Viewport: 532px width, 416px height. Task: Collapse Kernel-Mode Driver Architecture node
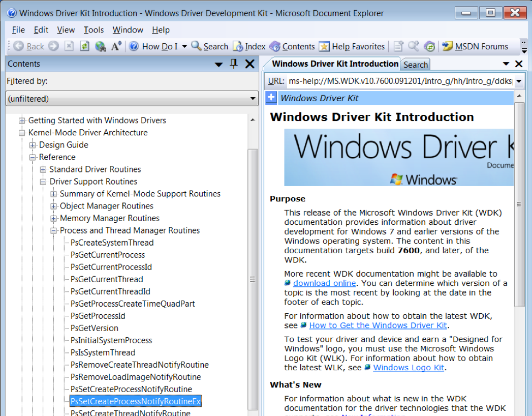click(x=22, y=133)
